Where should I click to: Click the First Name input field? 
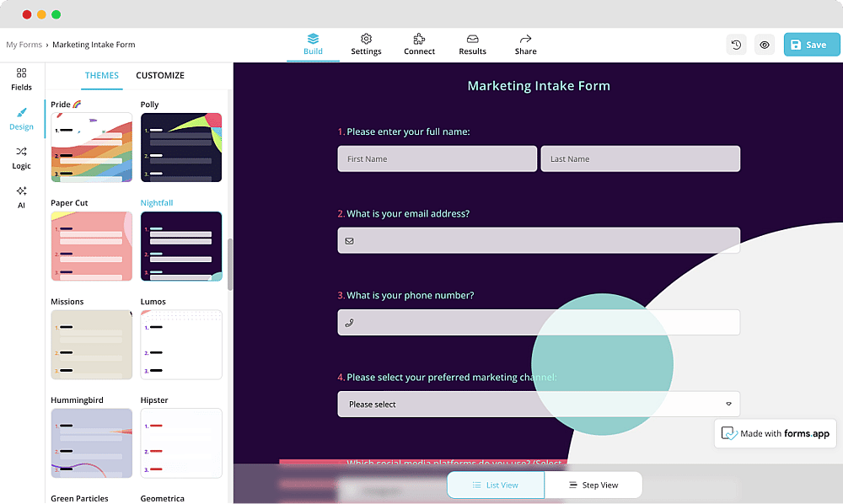(x=437, y=159)
